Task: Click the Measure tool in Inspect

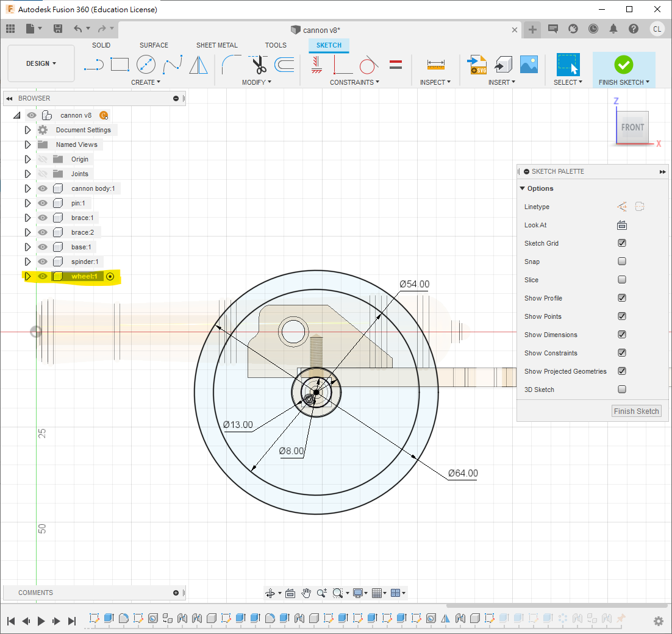Action: 435,64
